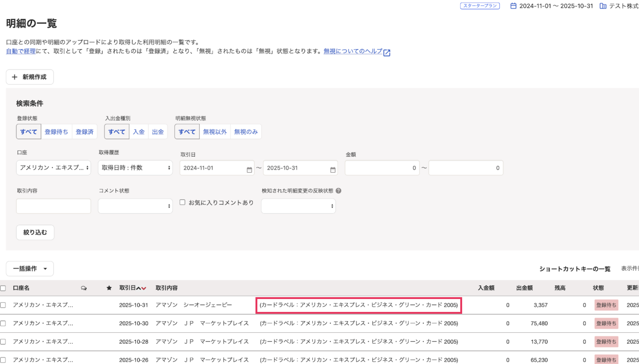This screenshot has width=639, height=364.
Task: Check the row dated 2025-10-30
Action: [x=3, y=323]
